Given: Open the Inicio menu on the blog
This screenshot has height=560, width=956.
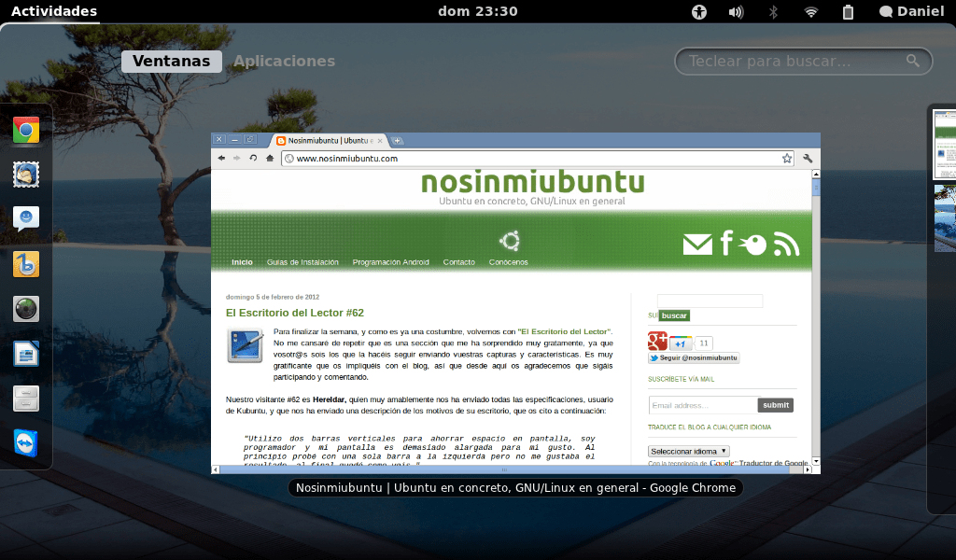Looking at the screenshot, I should pos(242,262).
